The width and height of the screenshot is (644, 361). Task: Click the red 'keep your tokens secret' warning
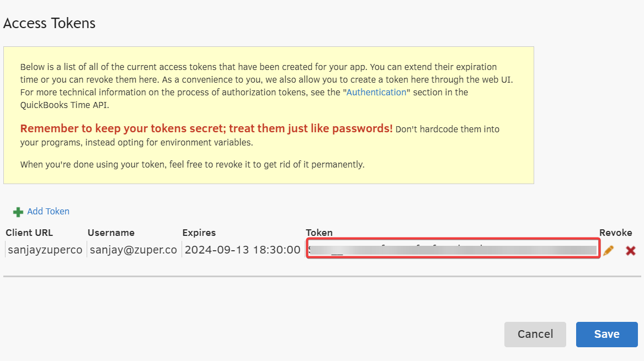206,129
